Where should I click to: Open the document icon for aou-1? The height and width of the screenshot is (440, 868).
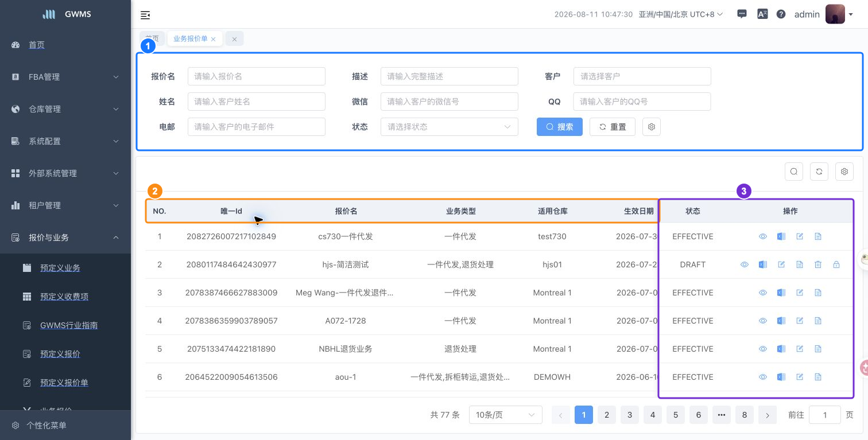tap(818, 377)
